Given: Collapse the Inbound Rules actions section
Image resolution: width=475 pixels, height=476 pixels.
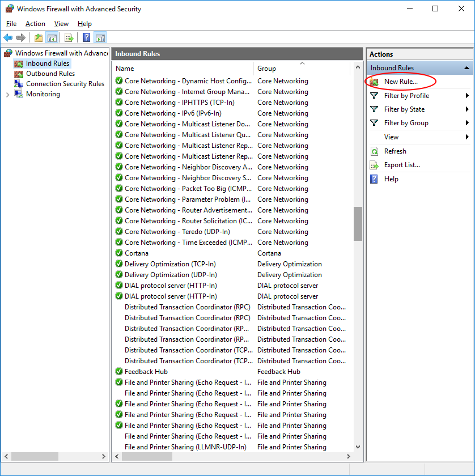Looking at the screenshot, I should 467,68.
